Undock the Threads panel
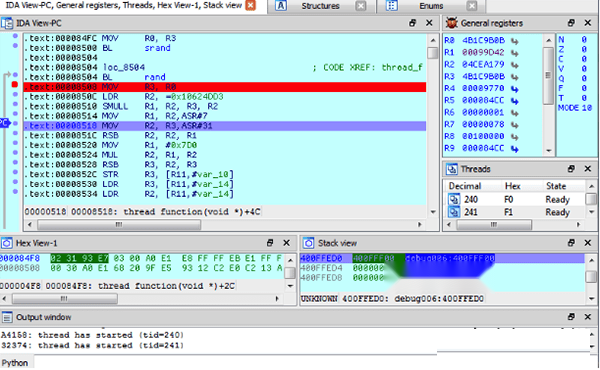This screenshot has width=600, height=370. pyautogui.click(x=571, y=169)
